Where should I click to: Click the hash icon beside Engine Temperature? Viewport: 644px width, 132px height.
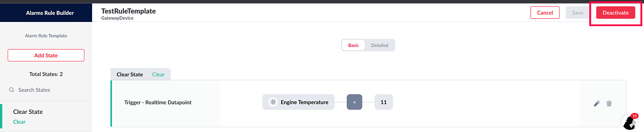point(273,102)
